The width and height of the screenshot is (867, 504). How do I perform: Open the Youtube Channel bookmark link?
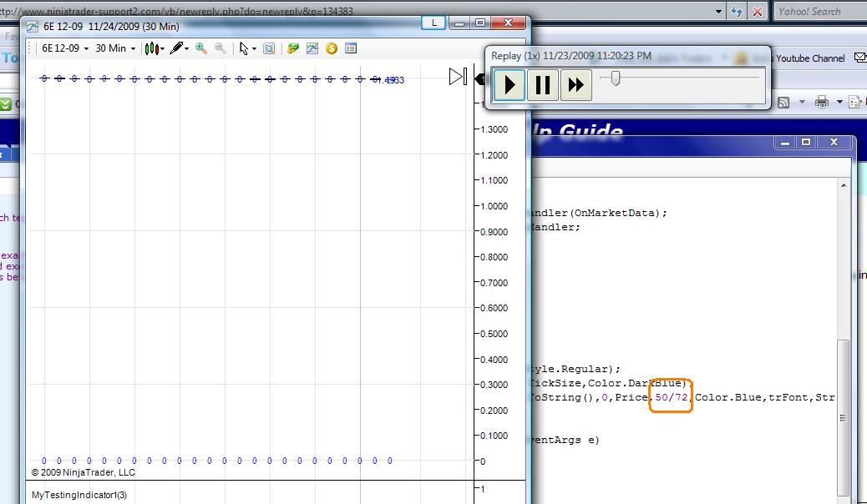tap(810, 58)
